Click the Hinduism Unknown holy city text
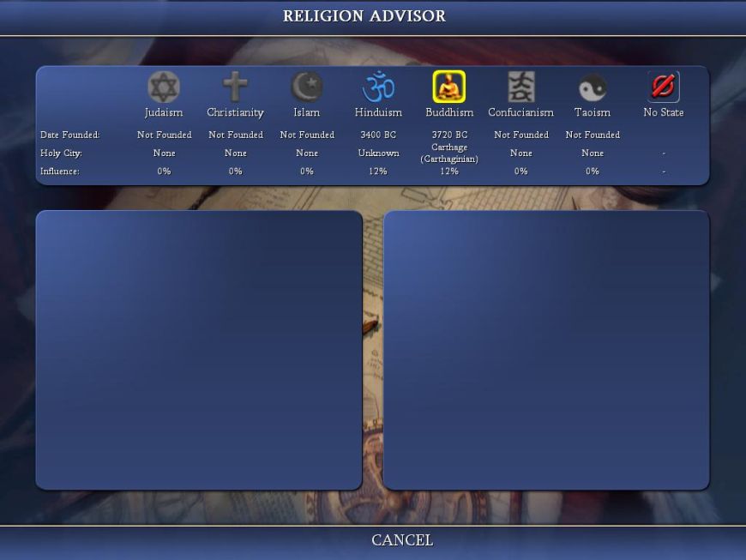The height and width of the screenshot is (560, 746). 378,153
